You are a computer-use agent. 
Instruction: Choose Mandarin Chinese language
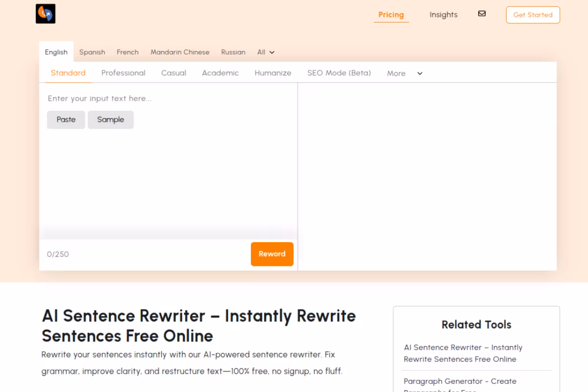[180, 52]
